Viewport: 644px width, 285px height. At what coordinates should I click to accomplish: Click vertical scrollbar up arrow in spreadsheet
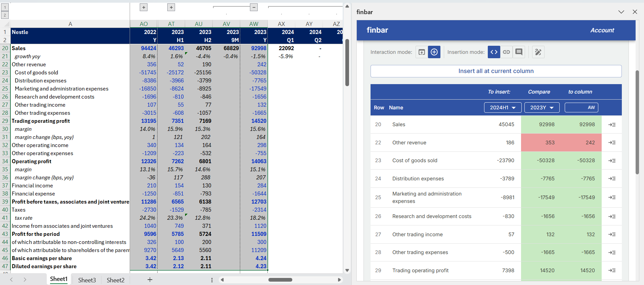347,6
